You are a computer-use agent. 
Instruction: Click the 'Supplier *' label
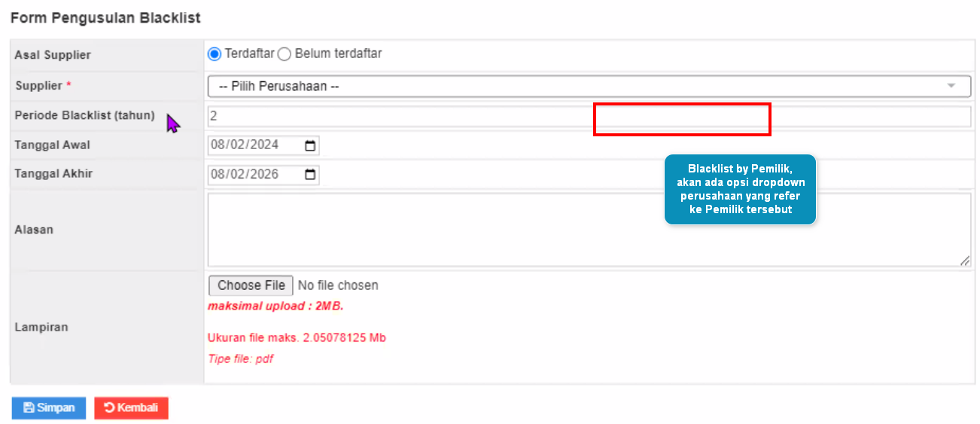point(43,86)
